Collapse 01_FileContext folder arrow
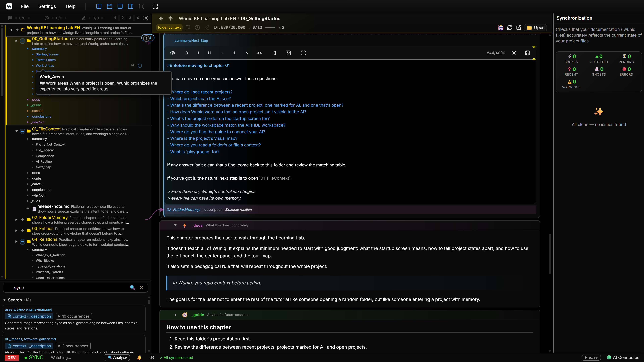Screen dimensions: 644x362 click(16, 131)
